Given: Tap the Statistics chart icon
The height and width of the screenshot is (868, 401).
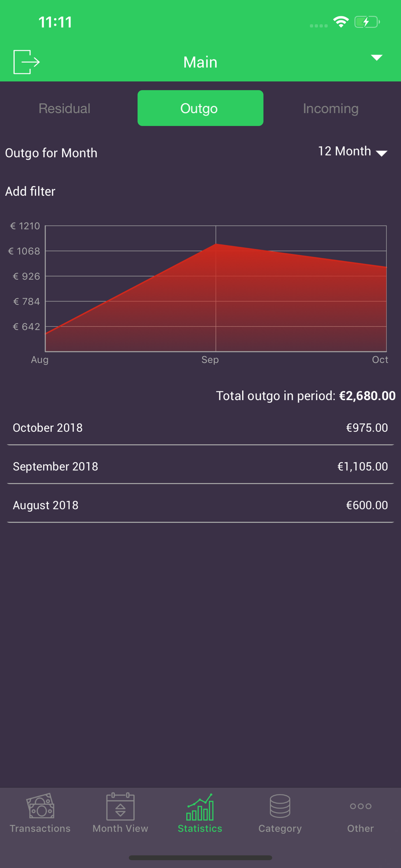Looking at the screenshot, I should 200,807.
